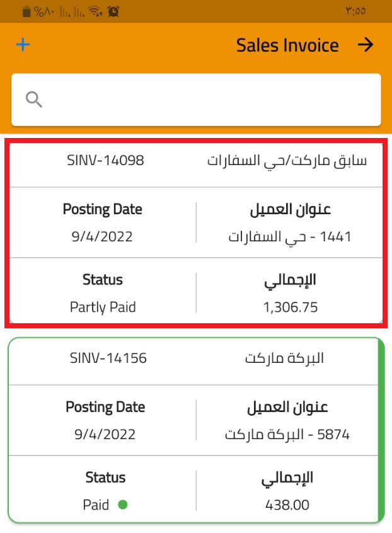Screen dimensions: 392x533
Task: Tap the Partly Paid status text
Action: (103, 307)
